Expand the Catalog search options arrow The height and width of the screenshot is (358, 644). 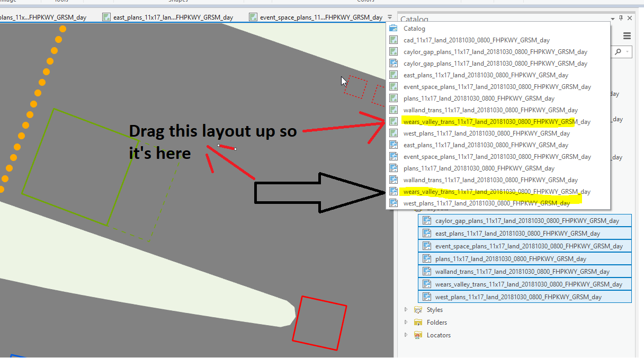pos(628,52)
